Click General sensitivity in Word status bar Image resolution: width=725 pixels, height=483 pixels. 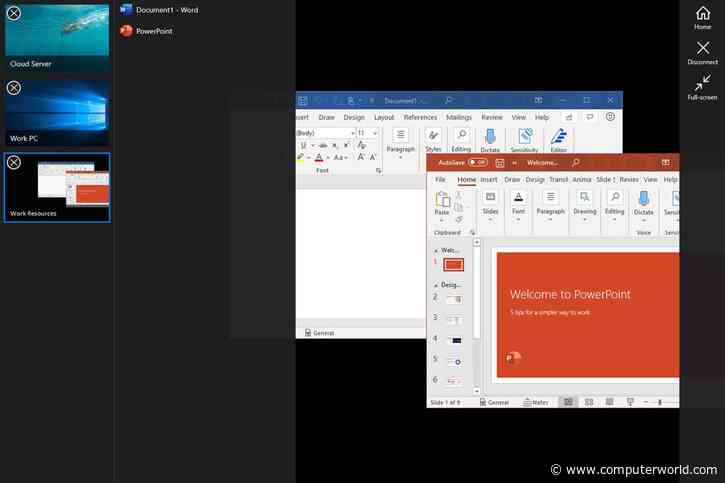tap(319, 333)
